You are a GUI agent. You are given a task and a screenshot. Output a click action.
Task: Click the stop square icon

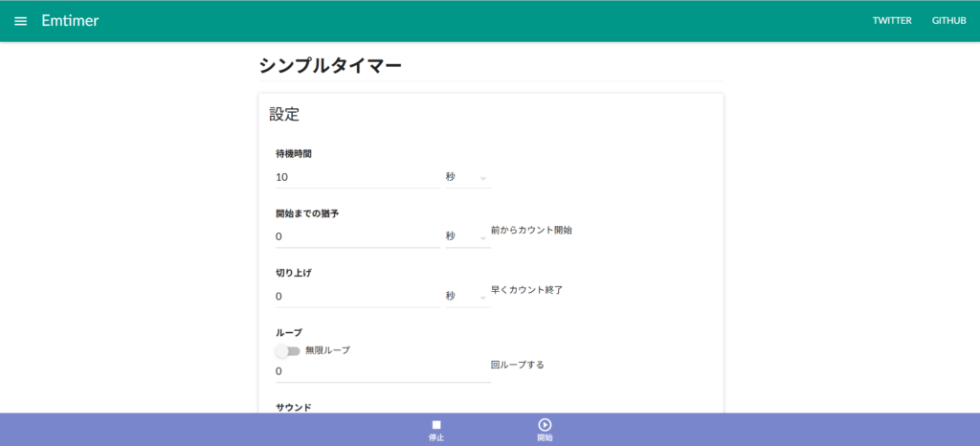click(x=436, y=425)
